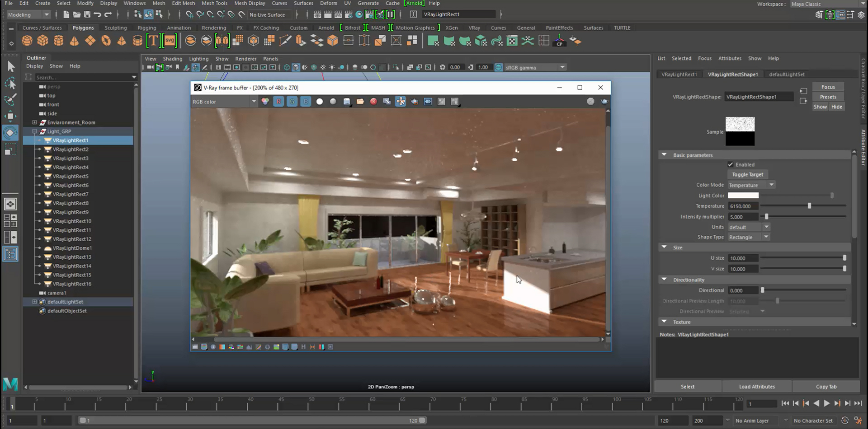
Task: Select VRayLightDome1 in the Outliner
Action: point(72,247)
